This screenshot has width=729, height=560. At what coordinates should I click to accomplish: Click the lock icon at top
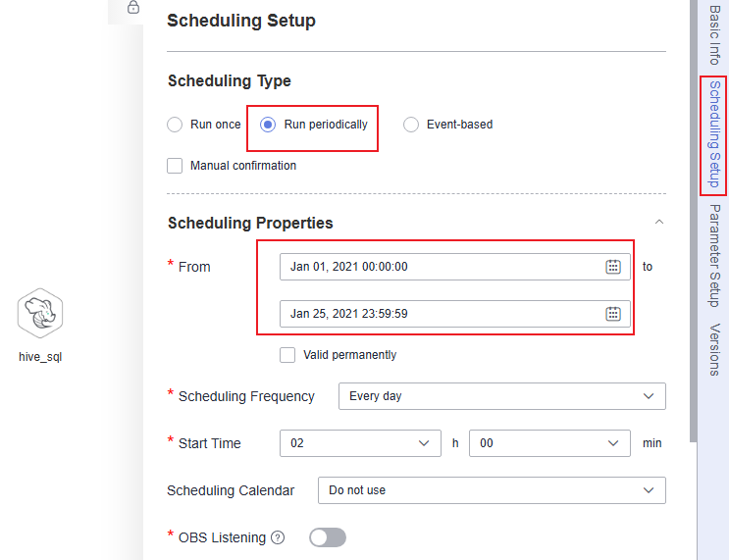click(x=133, y=7)
